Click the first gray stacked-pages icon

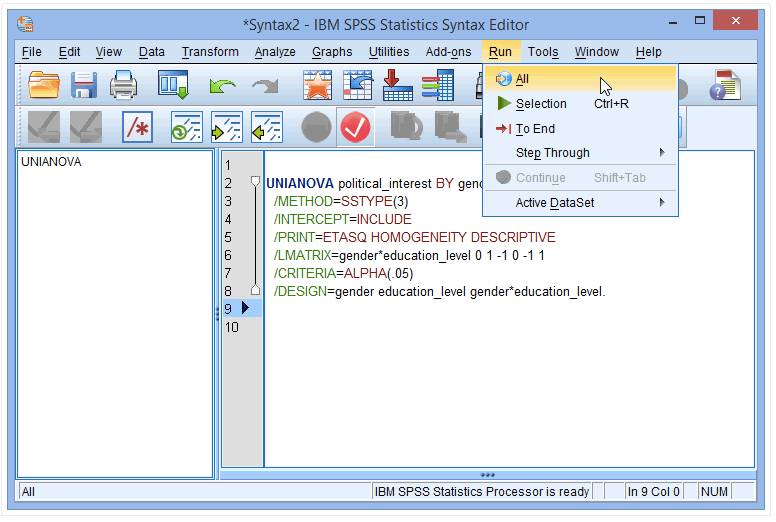406,127
